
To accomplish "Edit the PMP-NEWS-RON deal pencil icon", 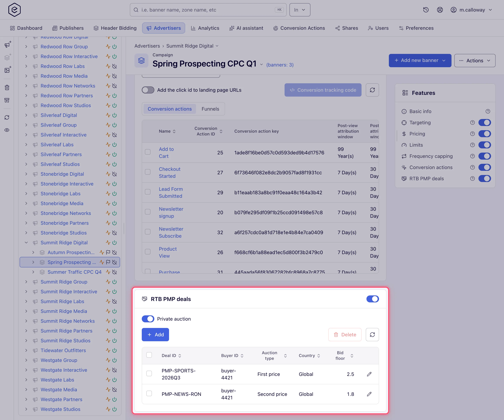I will 369,394.
